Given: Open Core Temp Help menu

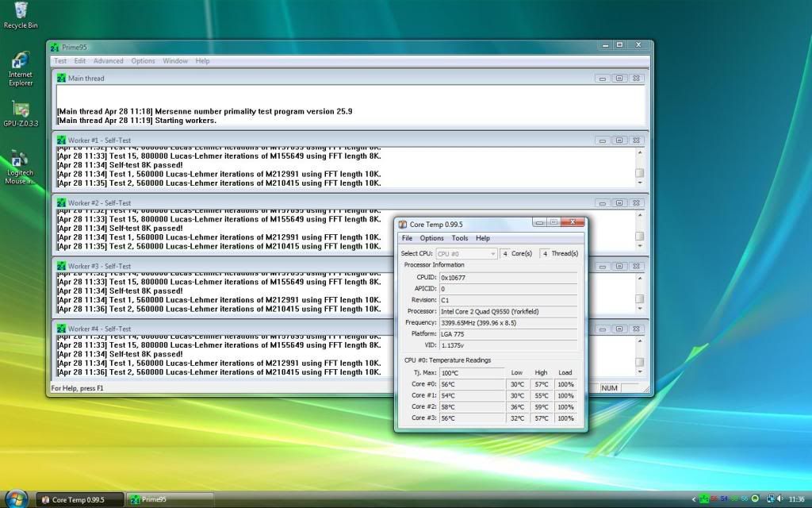Looking at the screenshot, I should click(483, 238).
